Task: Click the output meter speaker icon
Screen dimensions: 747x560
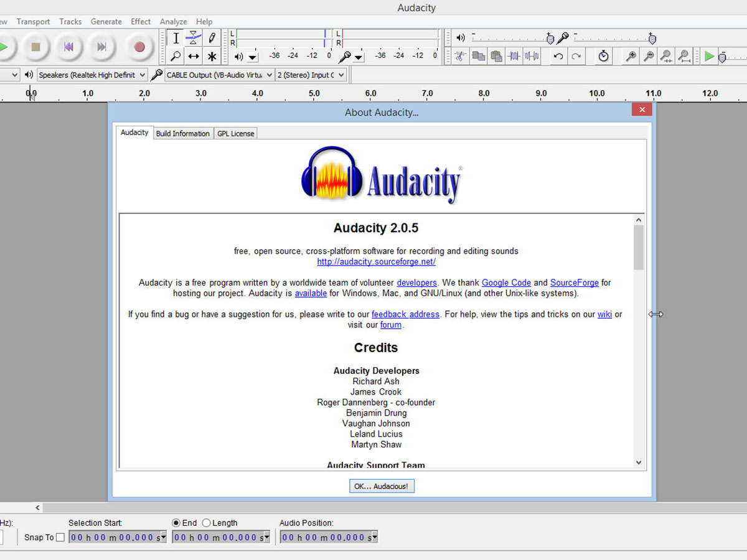Action: point(239,57)
